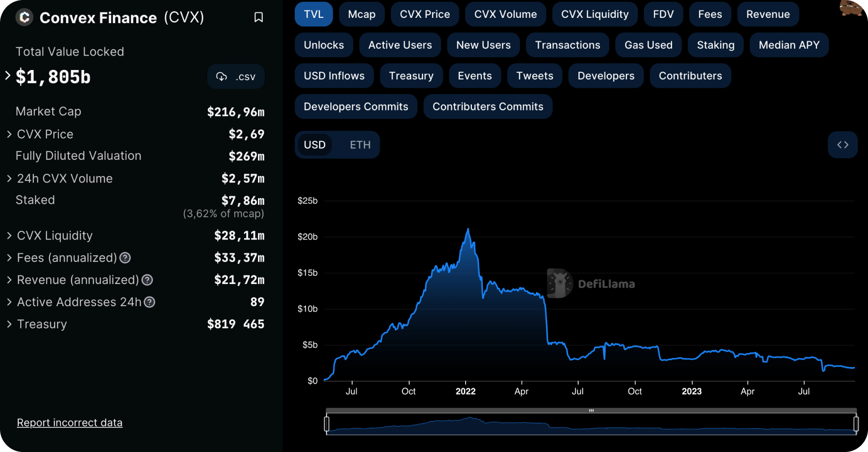Image resolution: width=868 pixels, height=452 pixels.
Task: Click the 2022 label on the chart axis
Action: 465,392
